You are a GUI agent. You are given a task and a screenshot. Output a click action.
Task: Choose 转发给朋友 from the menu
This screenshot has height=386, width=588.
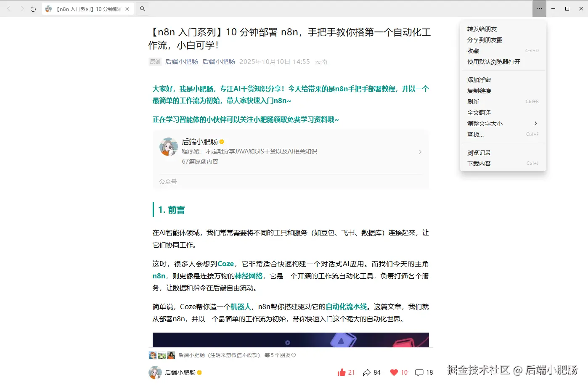[x=503, y=29]
